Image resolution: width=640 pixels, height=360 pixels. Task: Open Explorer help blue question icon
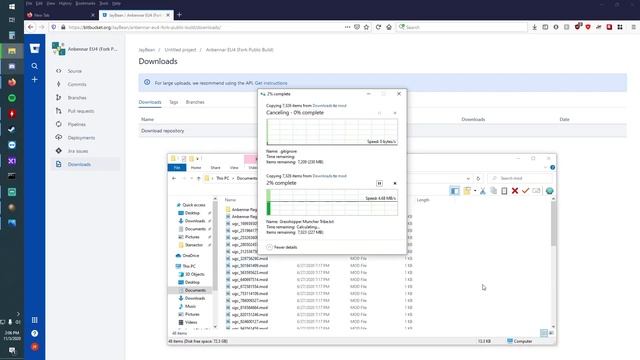coord(552,167)
